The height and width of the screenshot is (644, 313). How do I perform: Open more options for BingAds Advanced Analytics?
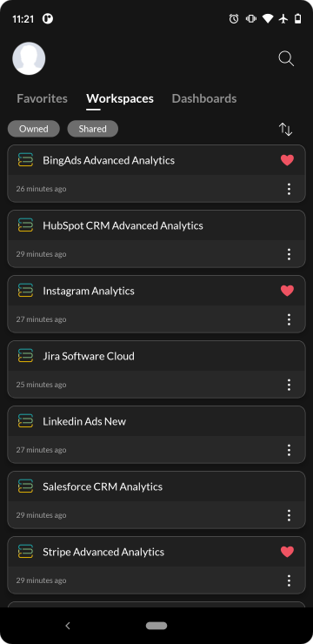click(289, 189)
